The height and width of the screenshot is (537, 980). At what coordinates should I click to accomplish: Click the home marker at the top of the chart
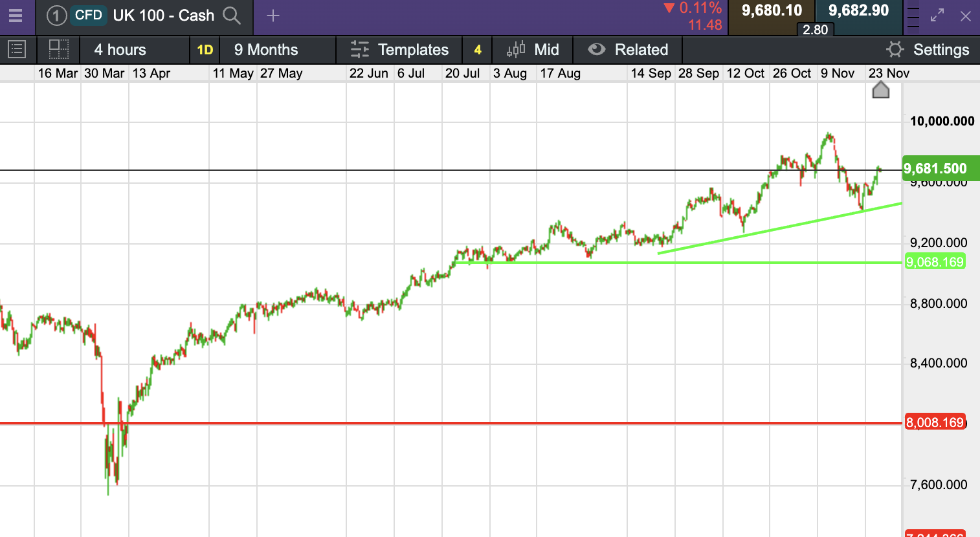(x=881, y=90)
